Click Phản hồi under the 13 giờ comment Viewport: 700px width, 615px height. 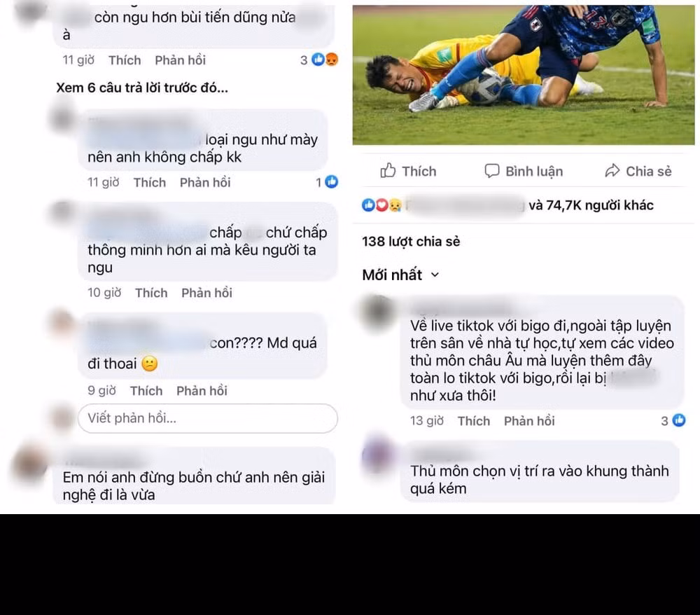529,421
